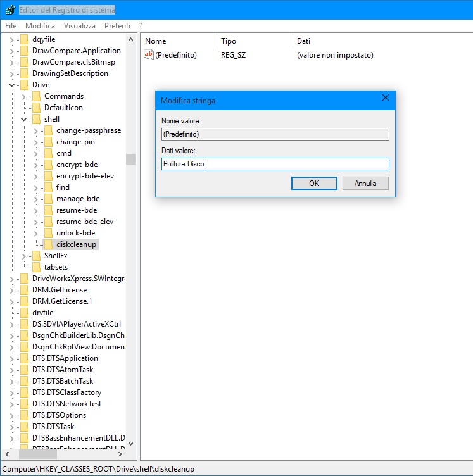Click the drvfile folder icon
The width and height of the screenshot is (473, 476).
pyautogui.click(x=24, y=313)
